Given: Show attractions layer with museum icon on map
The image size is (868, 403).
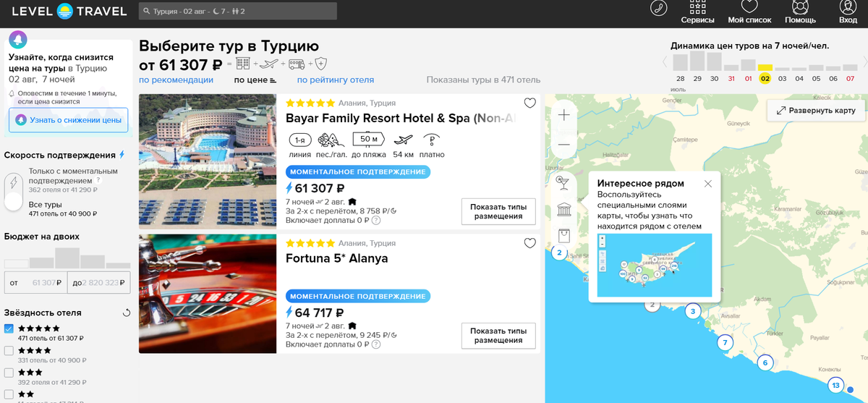Looking at the screenshot, I should click(563, 210).
